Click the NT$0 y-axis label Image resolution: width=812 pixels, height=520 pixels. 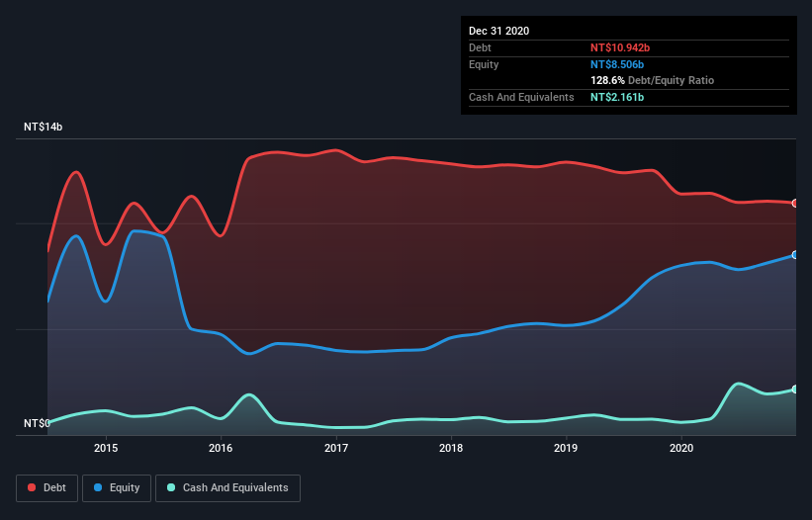37,423
